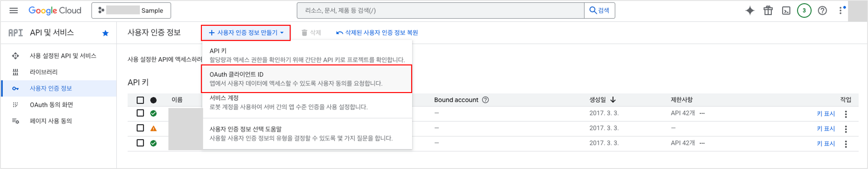Click the help question mark icon
The image size is (868, 169).
coord(822,10)
